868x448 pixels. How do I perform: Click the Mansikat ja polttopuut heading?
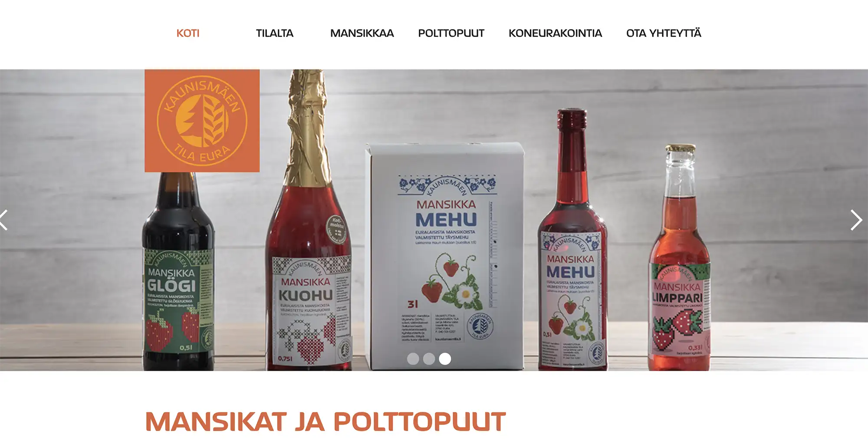(325, 422)
